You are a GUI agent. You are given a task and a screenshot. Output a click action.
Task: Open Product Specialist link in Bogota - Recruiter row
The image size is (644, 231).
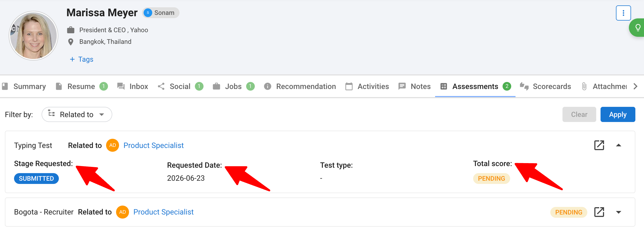[x=164, y=212]
